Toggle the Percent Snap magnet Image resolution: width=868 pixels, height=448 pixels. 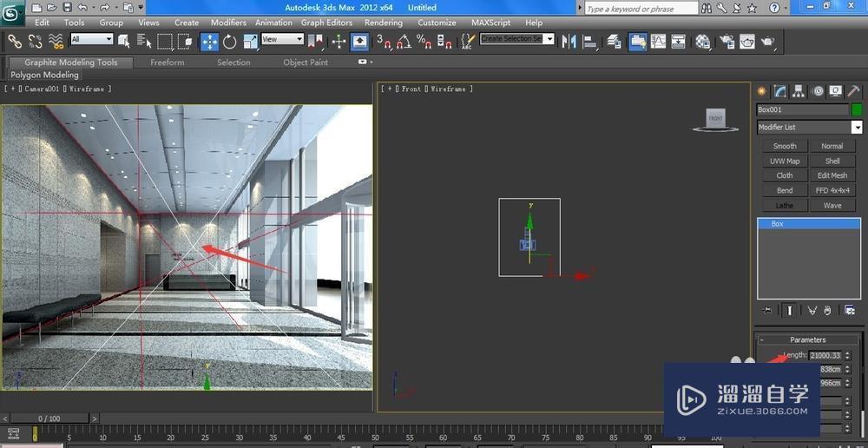point(424,42)
